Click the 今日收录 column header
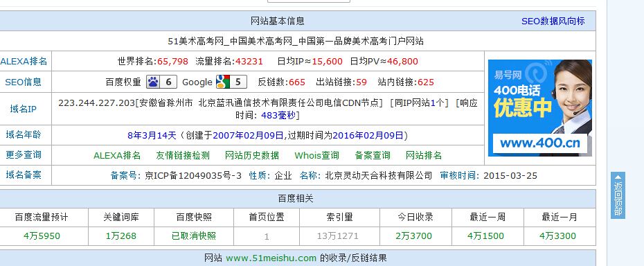Viewport: 644px width, 266px height. pos(415,217)
